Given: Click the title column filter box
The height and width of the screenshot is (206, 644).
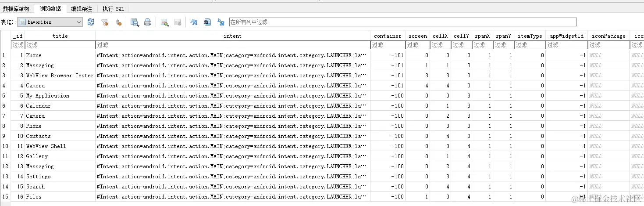Looking at the screenshot, I should 60,45.
